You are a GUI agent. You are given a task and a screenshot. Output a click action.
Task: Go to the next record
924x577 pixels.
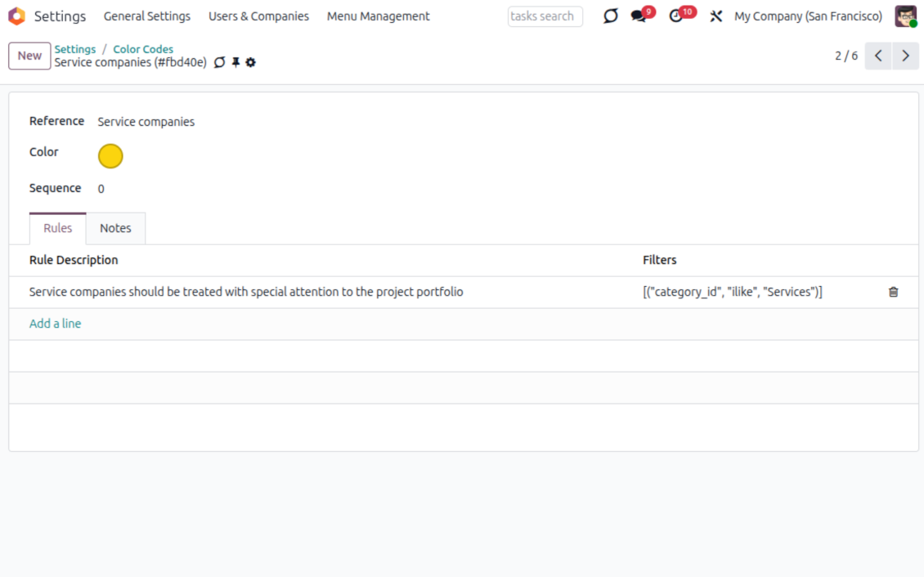(x=905, y=56)
